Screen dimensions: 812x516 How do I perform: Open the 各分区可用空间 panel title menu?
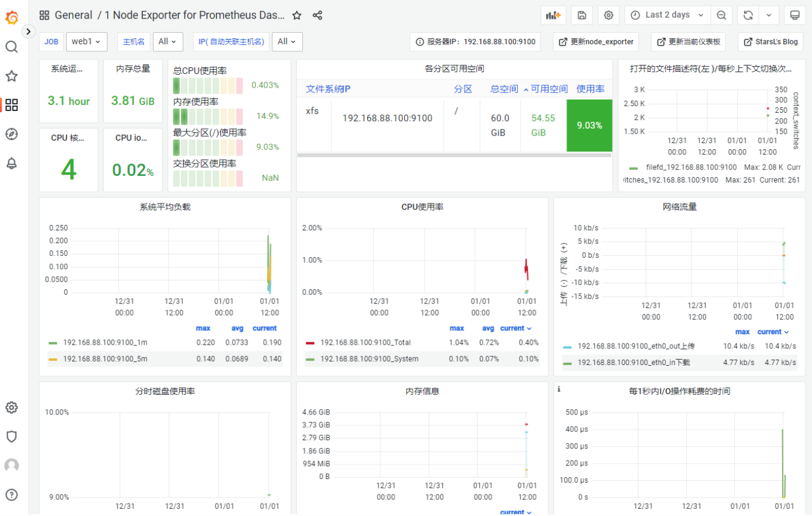point(454,69)
